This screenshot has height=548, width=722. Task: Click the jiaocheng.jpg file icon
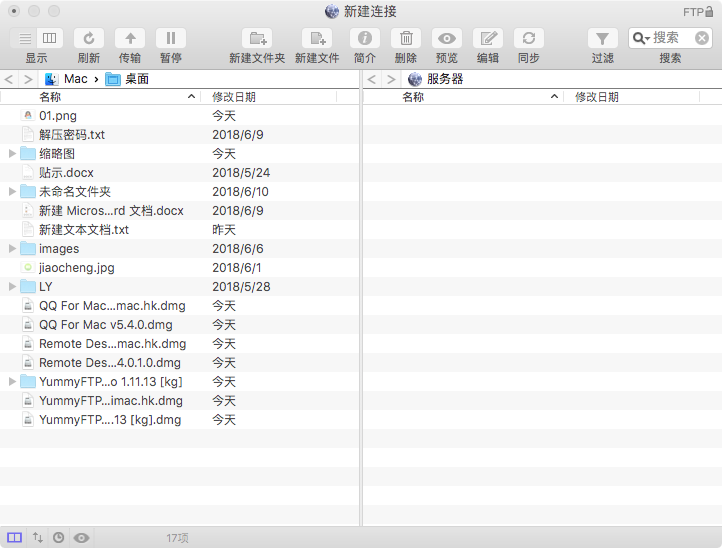click(x=28, y=268)
